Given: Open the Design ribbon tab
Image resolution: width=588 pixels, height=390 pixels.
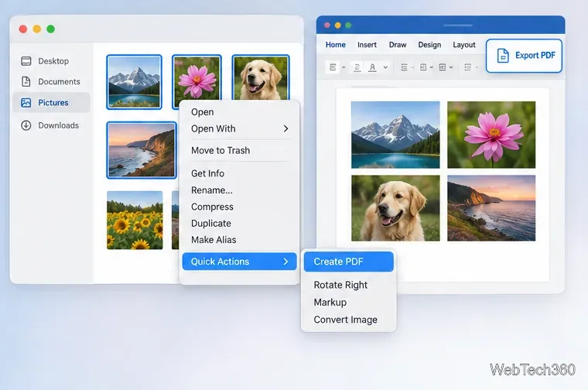Looking at the screenshot, I should [x=429, y=45].
